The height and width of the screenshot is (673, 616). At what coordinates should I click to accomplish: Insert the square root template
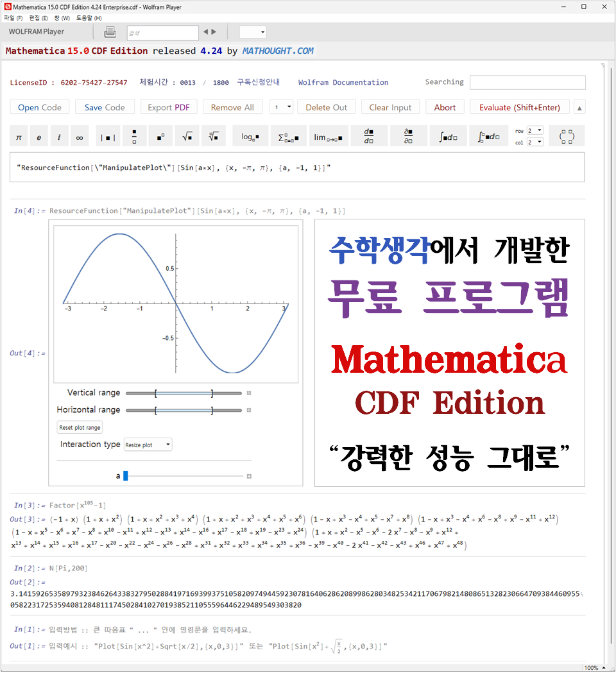[x=187, y=137]
